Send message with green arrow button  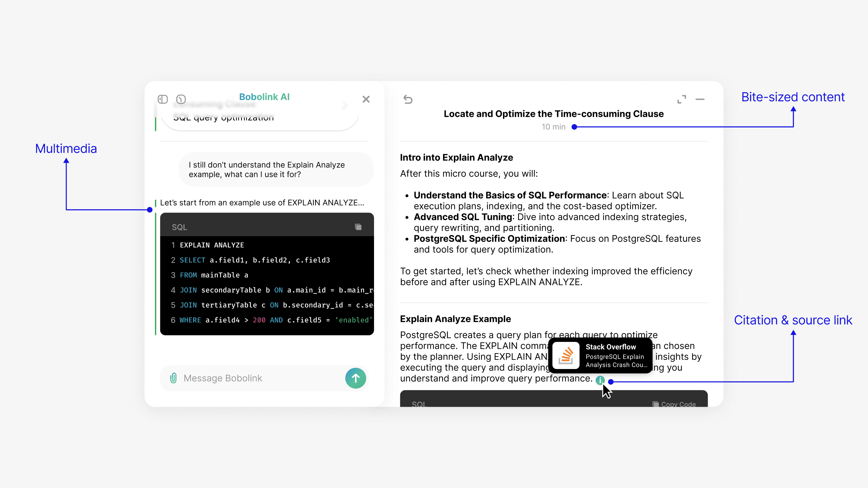(x=356, y=378)
